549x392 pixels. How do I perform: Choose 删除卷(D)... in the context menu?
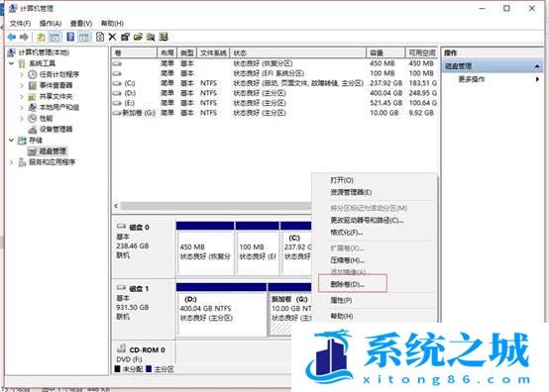click(x=347, y=284)
